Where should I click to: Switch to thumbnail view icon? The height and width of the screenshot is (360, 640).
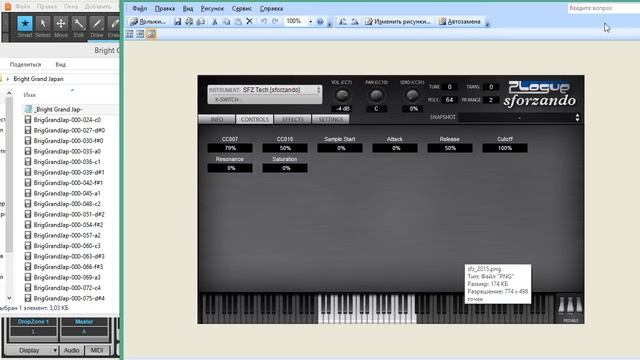pyautogui.click(x=129, y=34)
